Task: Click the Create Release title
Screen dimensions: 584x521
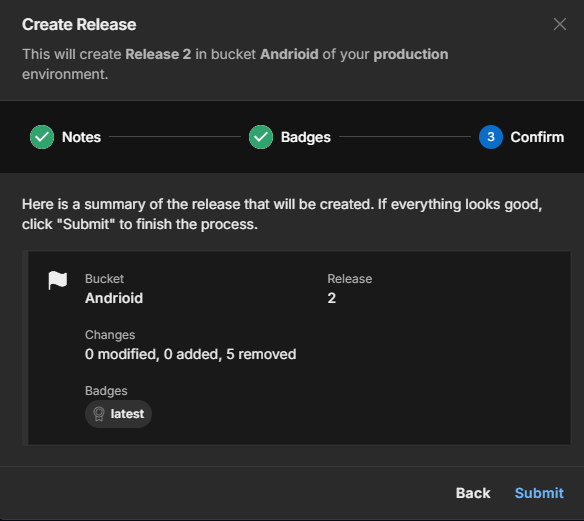Action: click(79, 25)
